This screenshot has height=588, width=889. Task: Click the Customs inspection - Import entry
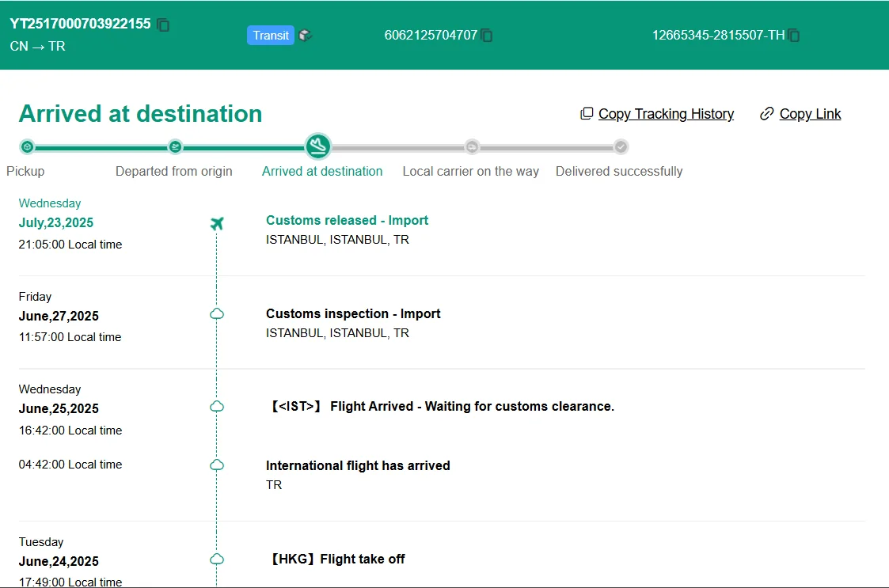pos(353,314)
